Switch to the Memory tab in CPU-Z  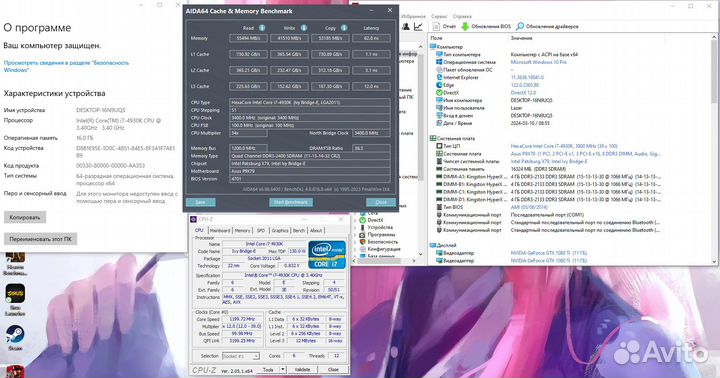tap(242, 231)
